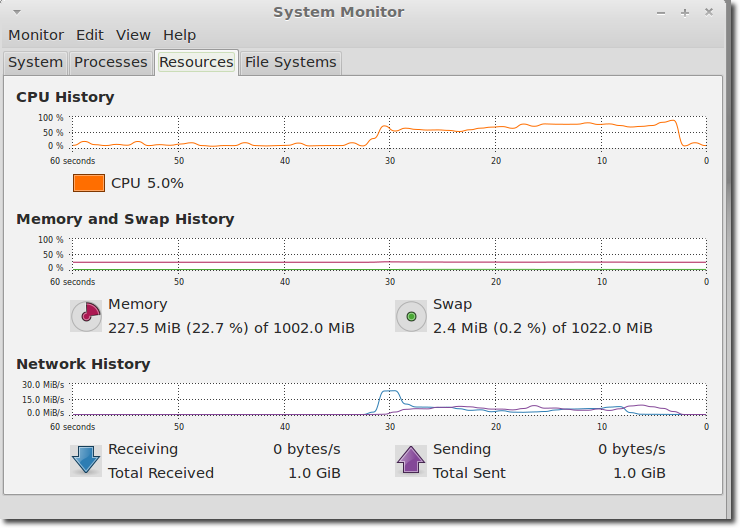Click the orange CPU color swatch
Image resolution: width=741 pixels, height=529 pixels.
click(89, 183)
